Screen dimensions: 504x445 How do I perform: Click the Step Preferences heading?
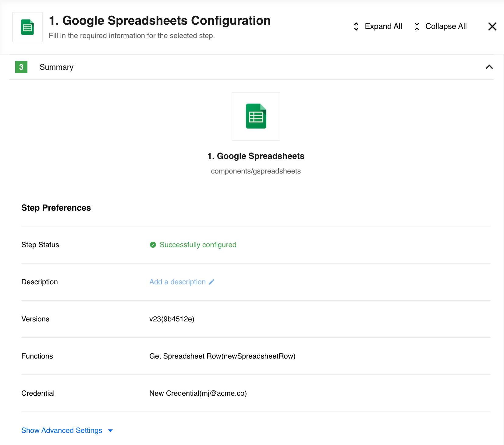(56, 208)
